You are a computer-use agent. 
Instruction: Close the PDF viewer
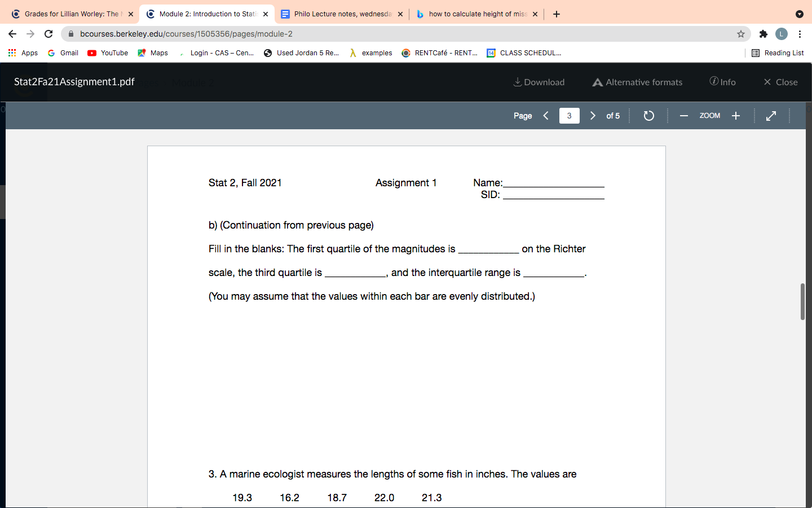780,82
